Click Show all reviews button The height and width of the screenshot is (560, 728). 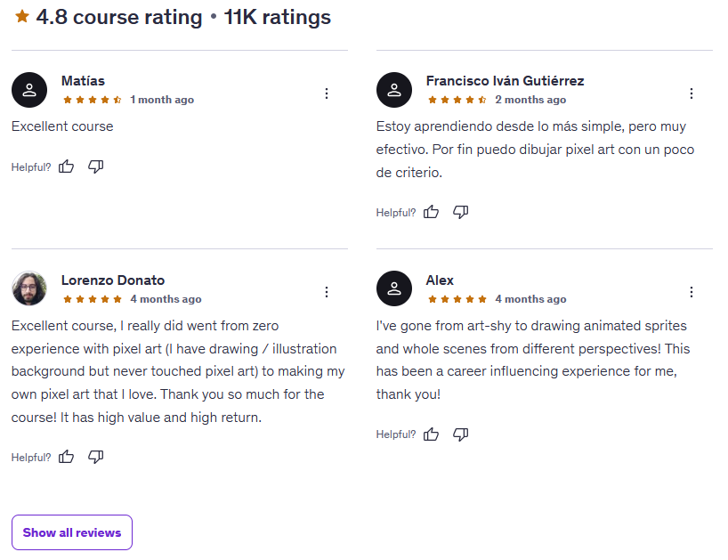click(x=72, y=532)
